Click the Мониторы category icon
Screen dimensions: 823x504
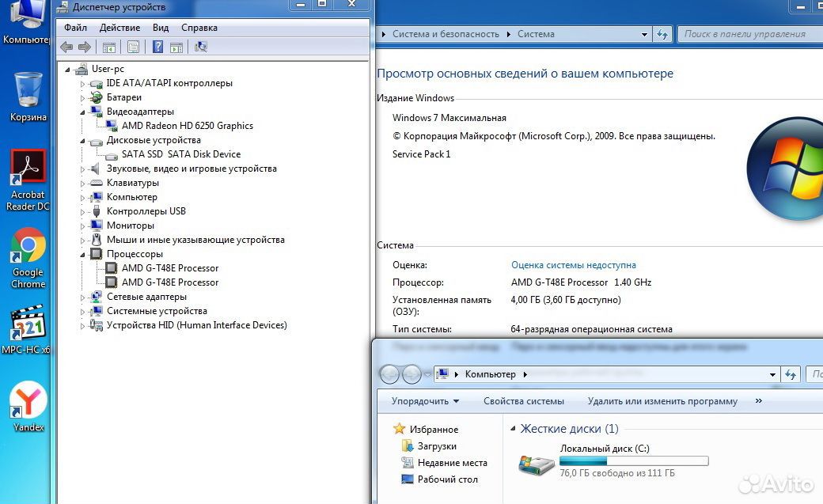point(96,225)
